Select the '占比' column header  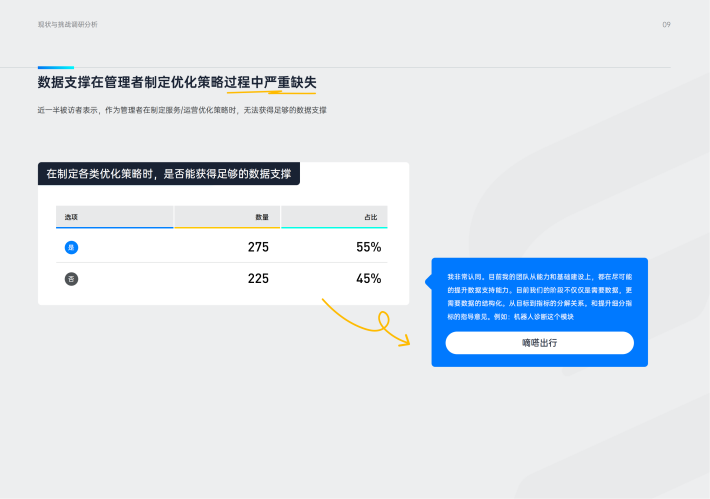coord(370,217)
